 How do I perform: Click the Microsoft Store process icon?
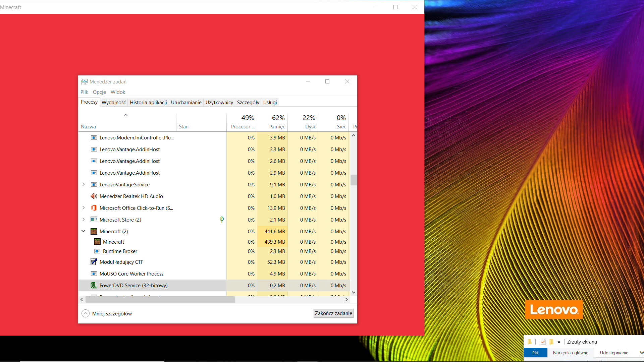coord(94,220)
